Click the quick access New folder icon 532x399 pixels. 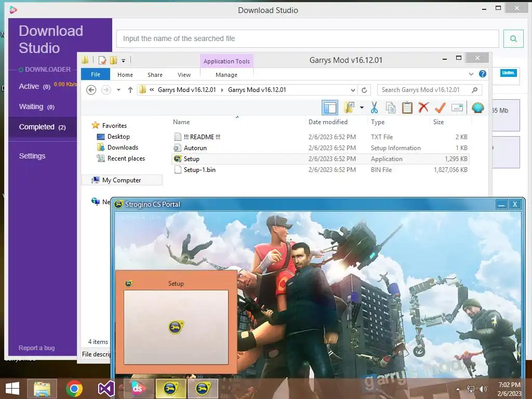click(113, 60)
